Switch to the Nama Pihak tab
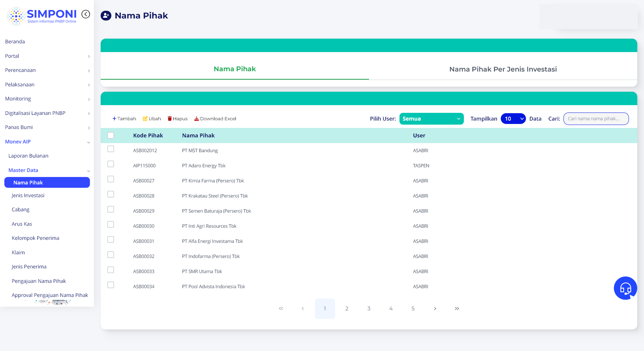Screen dimensions: 644x351 tap(235, 69)
